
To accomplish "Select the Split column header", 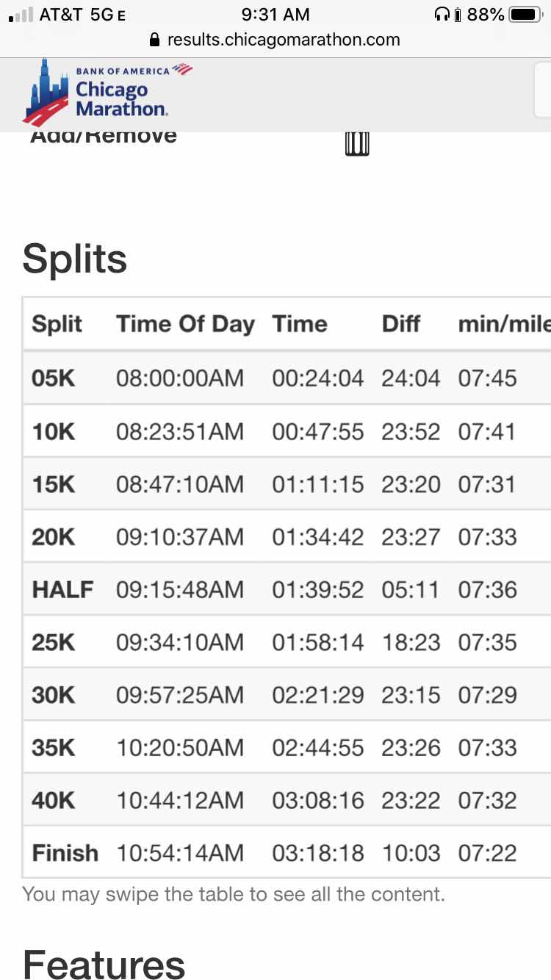I will click(x=57, y=324).
